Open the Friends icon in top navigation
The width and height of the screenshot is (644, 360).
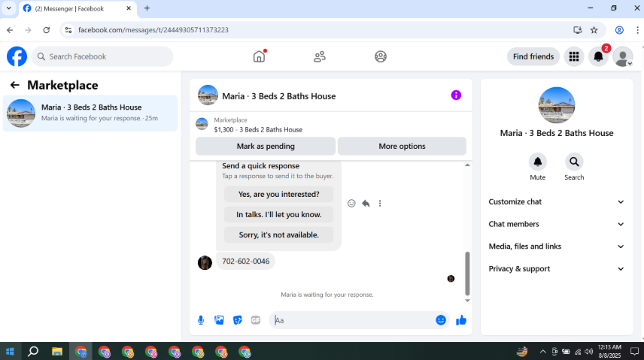(x=320, y=56)
